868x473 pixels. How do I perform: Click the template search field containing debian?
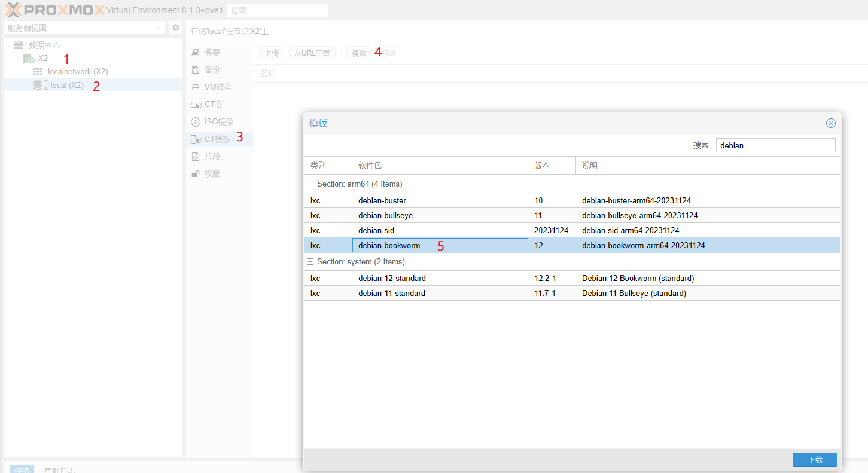pos(775,145)
